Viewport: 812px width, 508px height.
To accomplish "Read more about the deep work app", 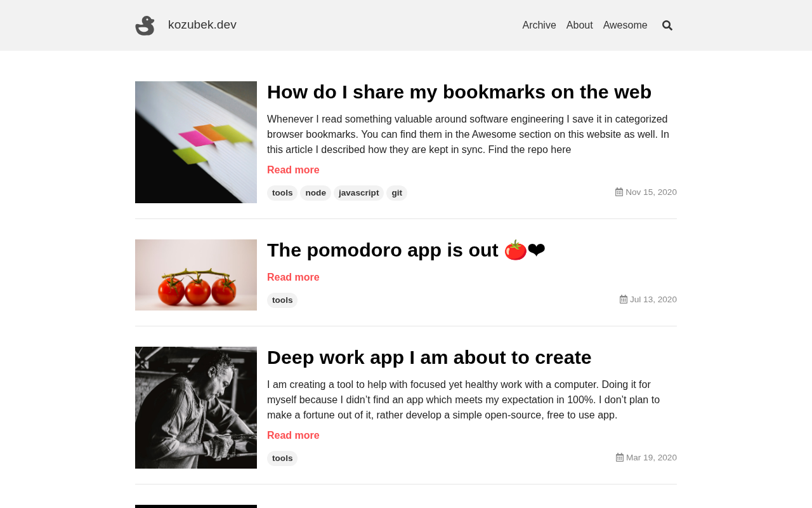I will coord(293,436).
